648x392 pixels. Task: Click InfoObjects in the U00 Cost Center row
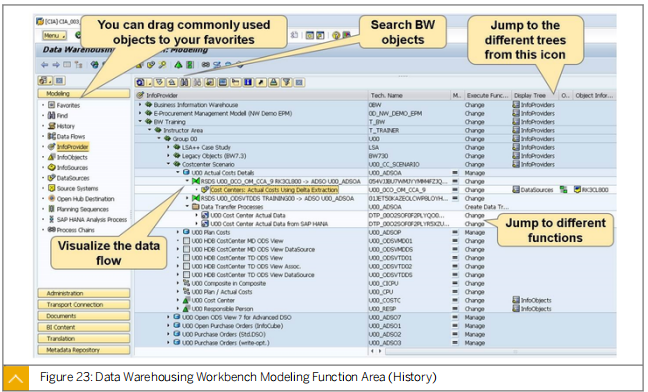pos(536,300)
